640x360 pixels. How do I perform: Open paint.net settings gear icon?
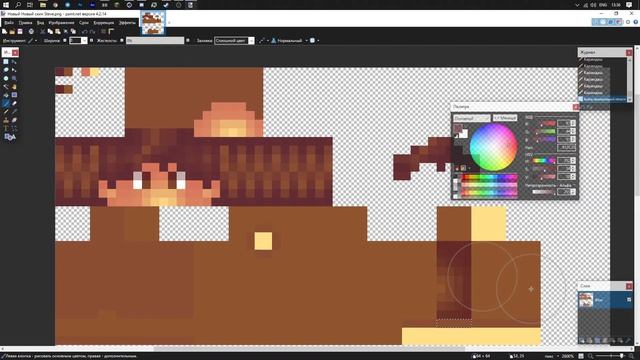tap(628, 22)
